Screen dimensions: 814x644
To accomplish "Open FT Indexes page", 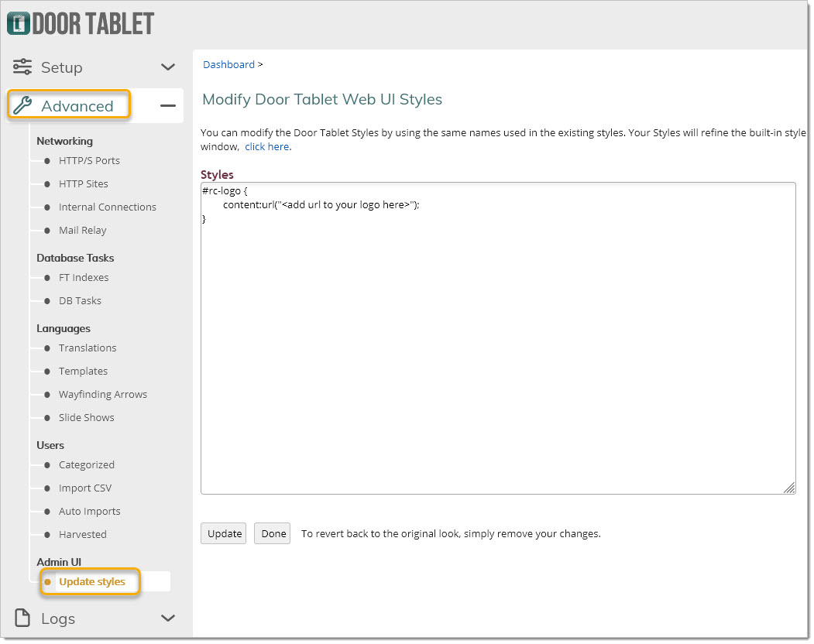I will (x=84, y=278).
